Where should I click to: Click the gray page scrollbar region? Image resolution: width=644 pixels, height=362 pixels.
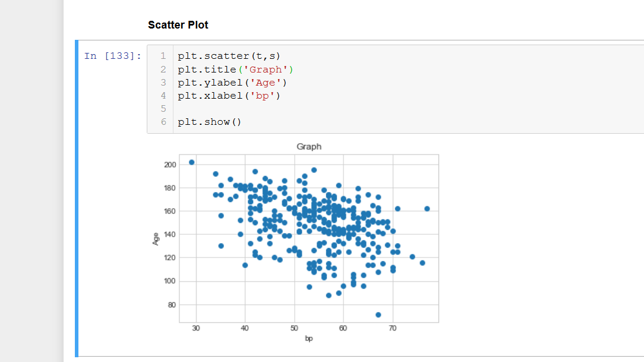click(30, 178)
